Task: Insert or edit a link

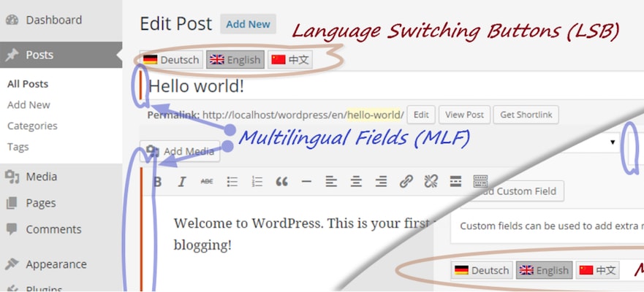Action: [x=406, y=182]
